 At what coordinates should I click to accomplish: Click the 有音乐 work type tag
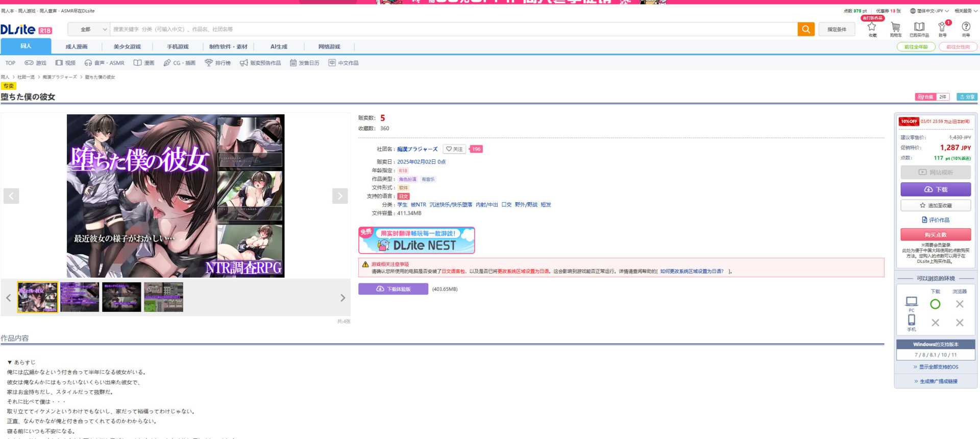(x=428, y=179)
